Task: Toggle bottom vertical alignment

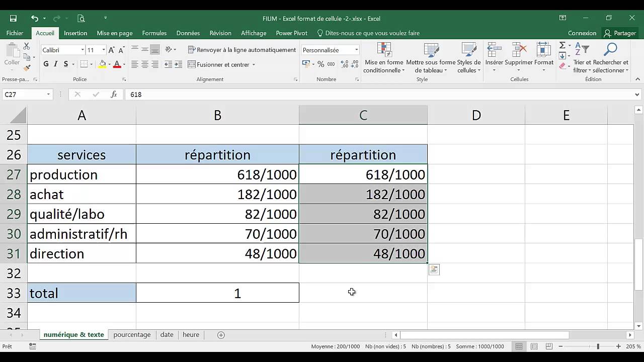Action: pos(155,49)
